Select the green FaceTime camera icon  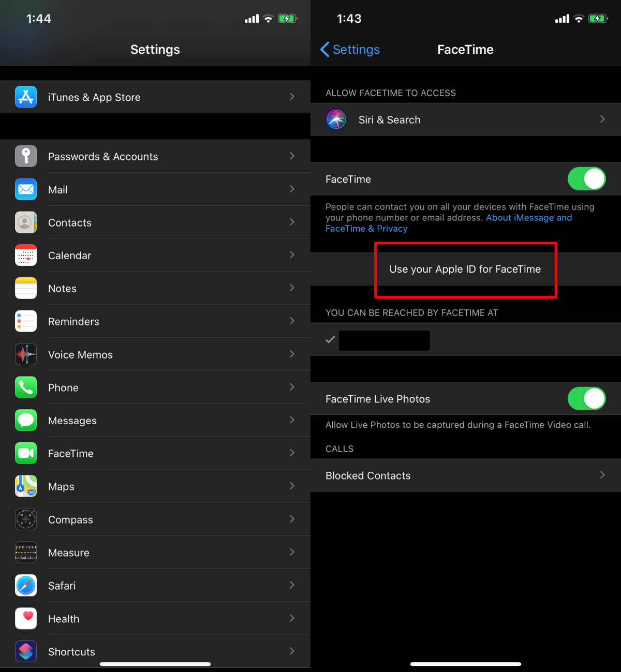click(x=26, y=453)
